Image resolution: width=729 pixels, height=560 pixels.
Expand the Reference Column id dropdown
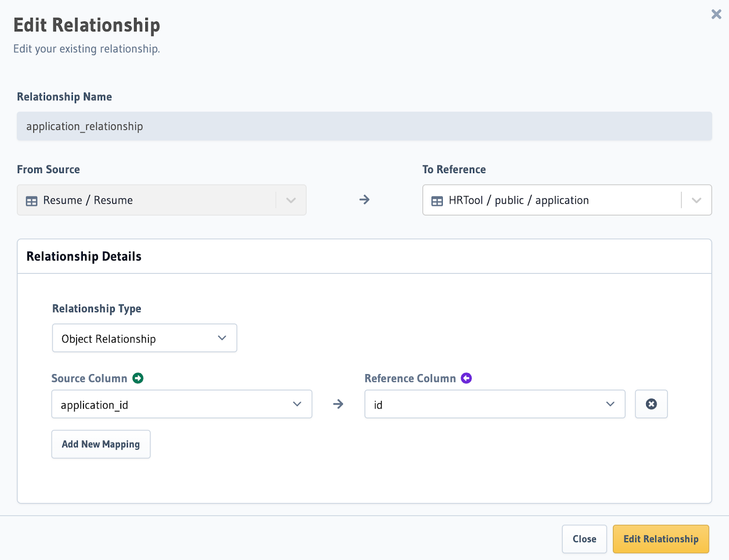pyautogui.click(x=494, y=404)
